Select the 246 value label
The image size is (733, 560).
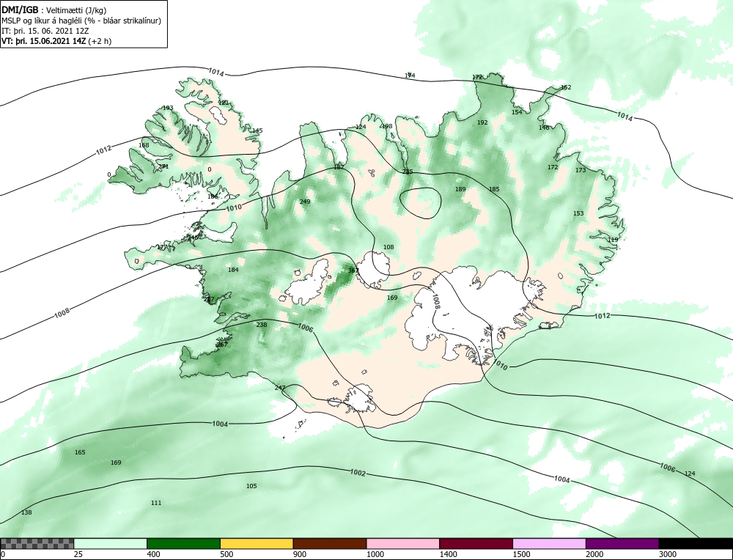(x=193, y=238)
